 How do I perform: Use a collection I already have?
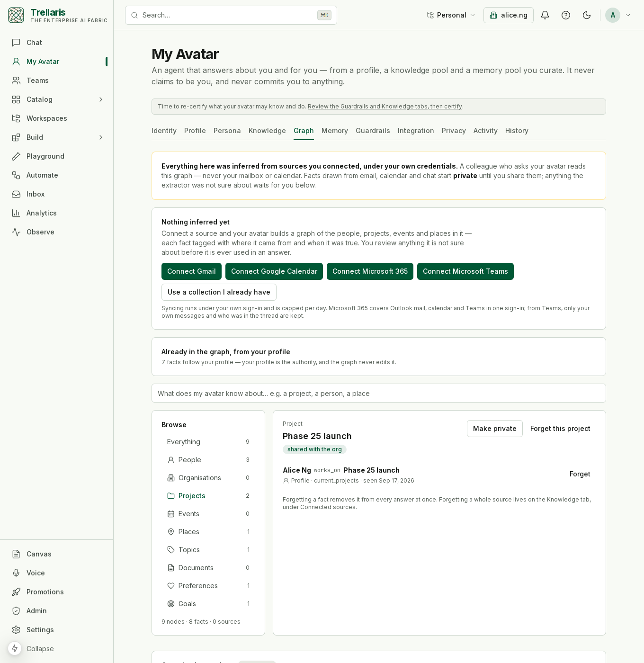219,292
